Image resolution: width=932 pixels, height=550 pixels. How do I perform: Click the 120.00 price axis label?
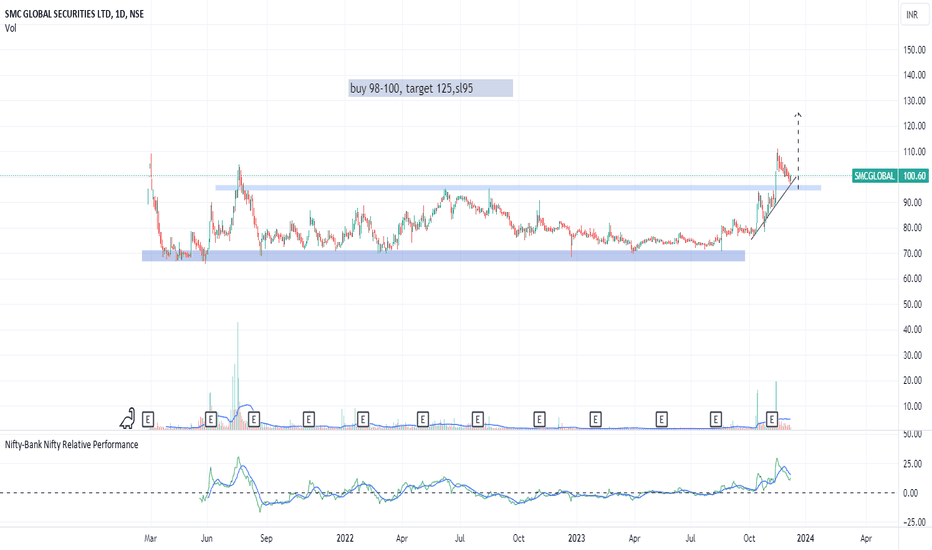tap(914, 126)
